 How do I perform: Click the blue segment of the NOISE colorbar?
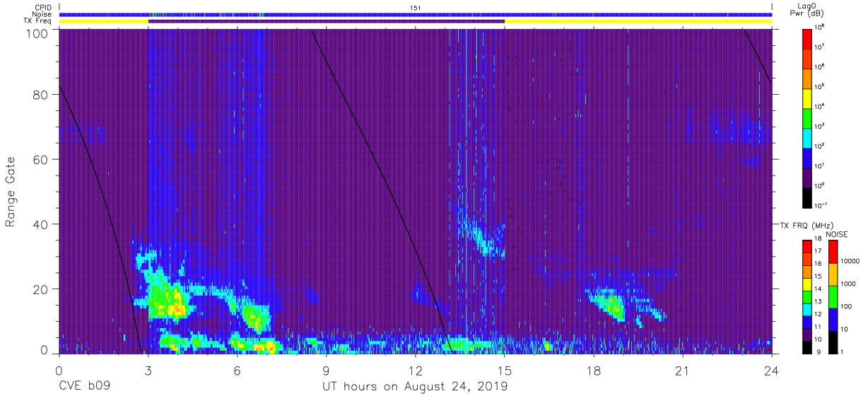833,319
